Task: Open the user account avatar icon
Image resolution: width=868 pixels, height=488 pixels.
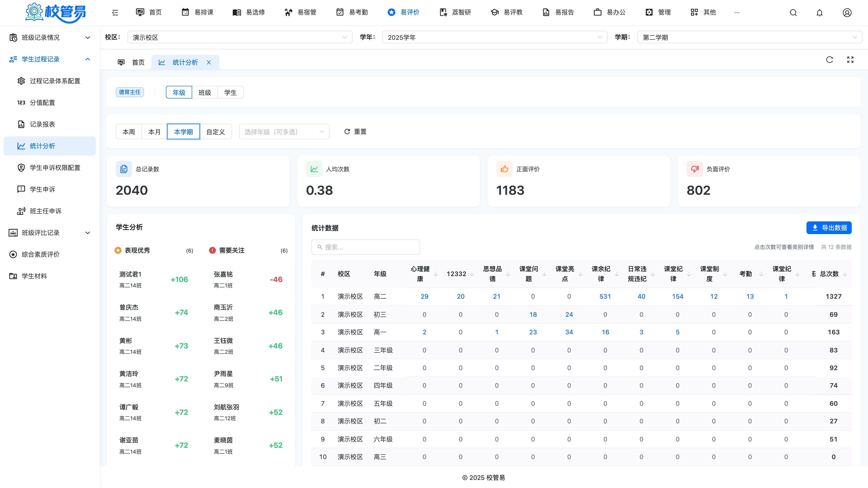Action: click(x=847, y=12)
